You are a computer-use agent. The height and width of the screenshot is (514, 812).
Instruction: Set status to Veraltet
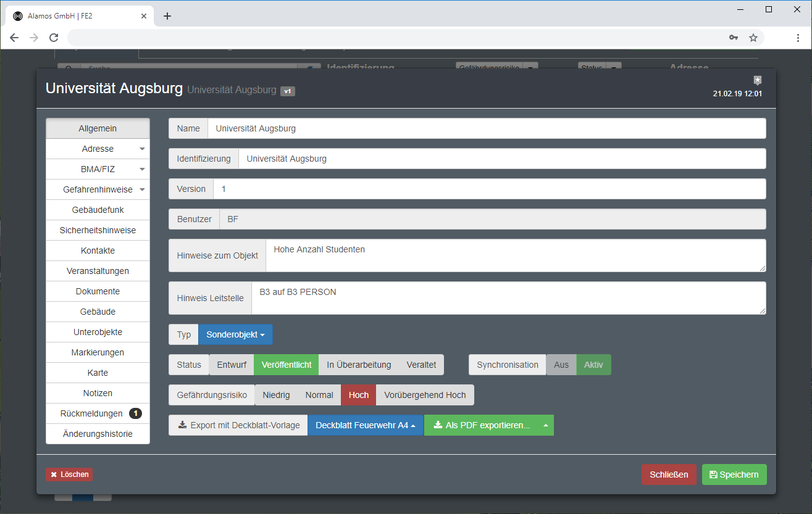click(x=421, y=365)
